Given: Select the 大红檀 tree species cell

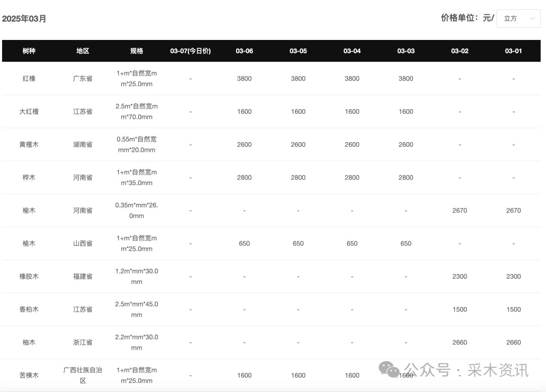Looking at the screenshot, I should pyautogui.click(x=29, y=111).
